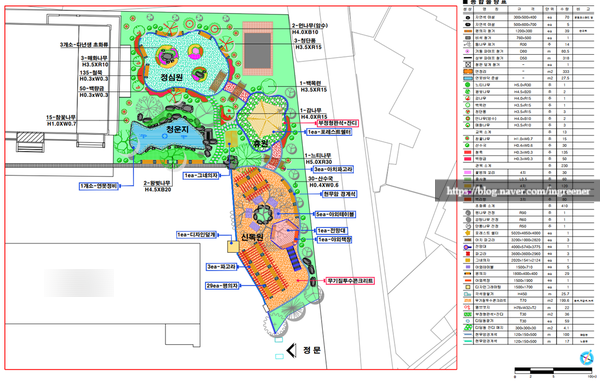The width and height of the screenshot is (600, 381).
Task: Click the red '투기성투수콘크리트' callout box
Action: click(x=350, y=281)
